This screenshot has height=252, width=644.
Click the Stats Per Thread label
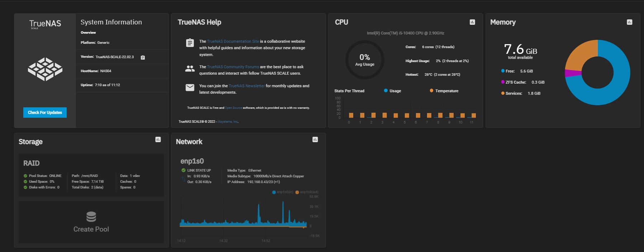(x=349, y=91)
